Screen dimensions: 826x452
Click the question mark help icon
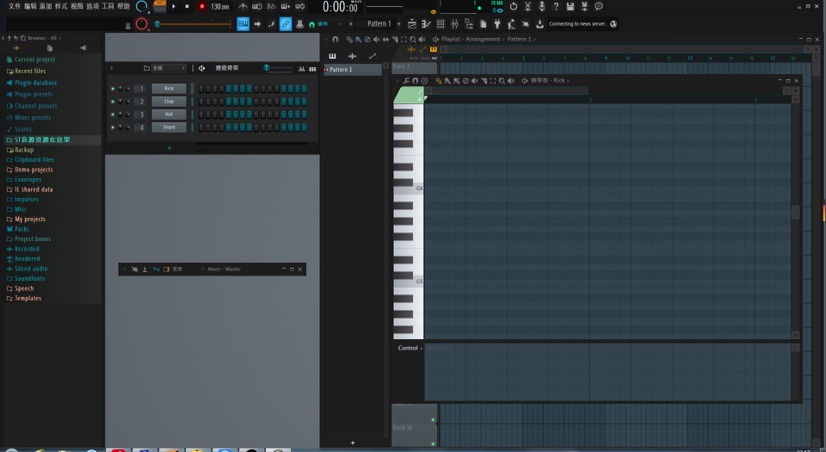coord(556,7)
